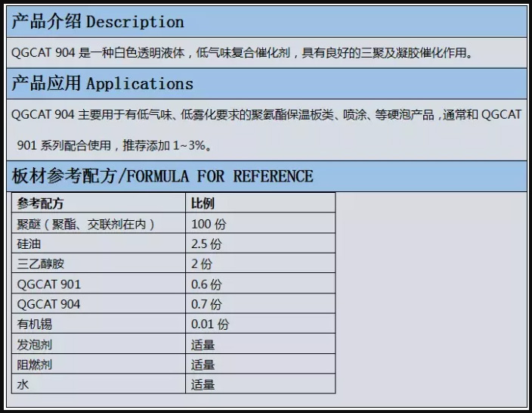Screen dimensions: 532x413
Task: Select the 参考配方 table header cell
Action: pyautogui.click(x=41, y=203)
